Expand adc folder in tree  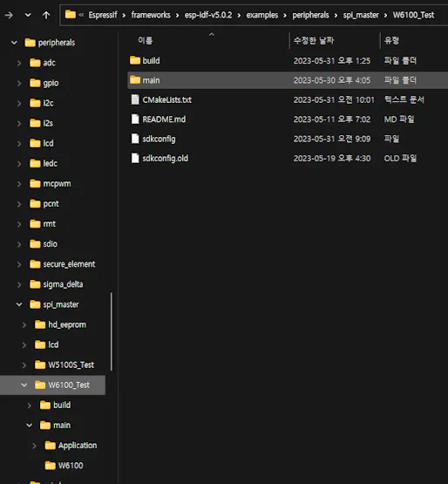tap(19, 63)
